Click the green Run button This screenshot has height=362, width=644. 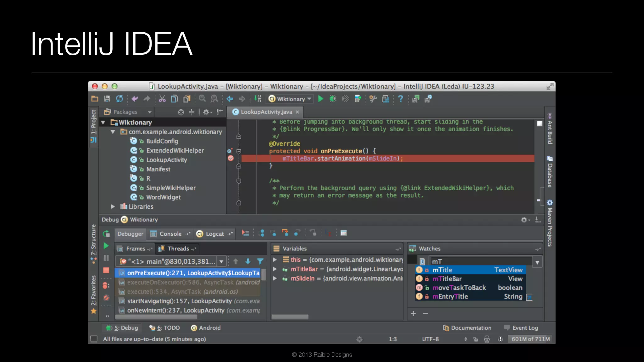point(320,99)
